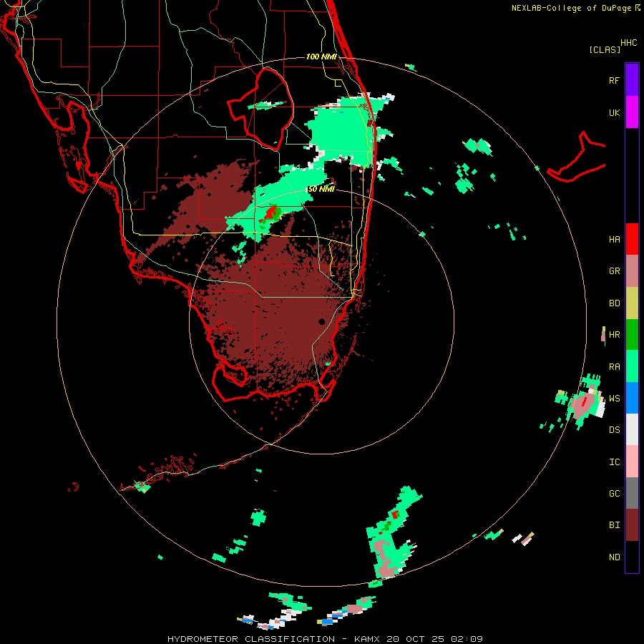The width and height of the screenshot is (644, 644).
Task: Select the yellow BD big drops swatch
Action: point(632,303)
